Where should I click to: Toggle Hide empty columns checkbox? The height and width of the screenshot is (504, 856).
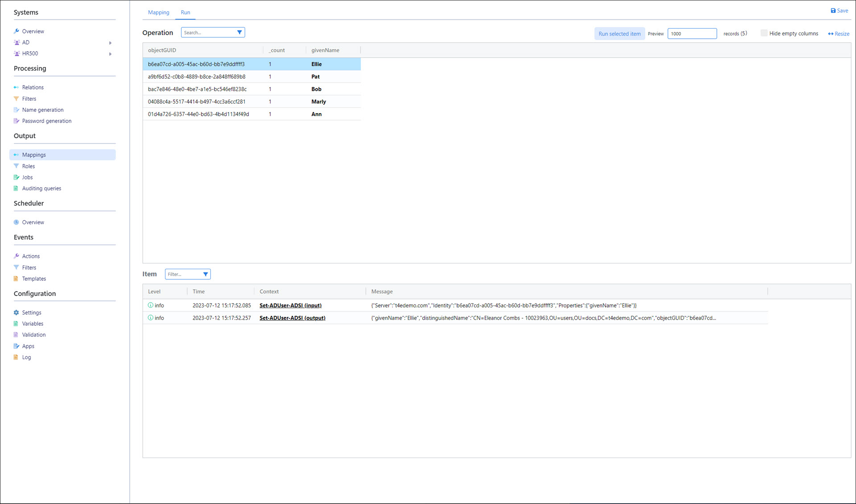point(764,33)
